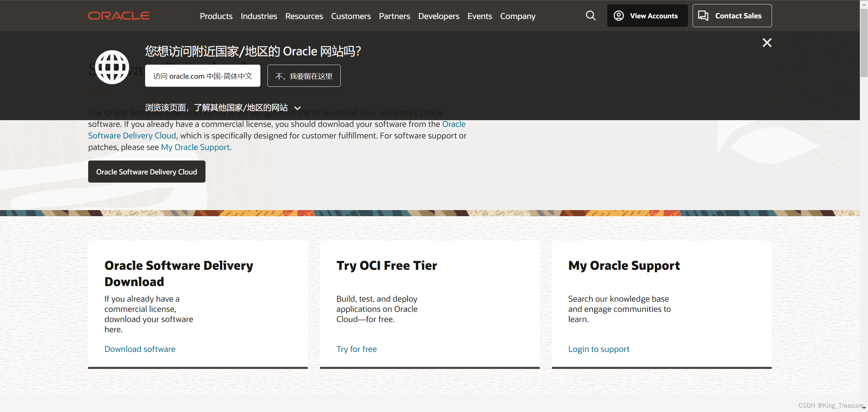Expand the Industries navigation dropdown
868x412 pixels.
click(258, 16)
